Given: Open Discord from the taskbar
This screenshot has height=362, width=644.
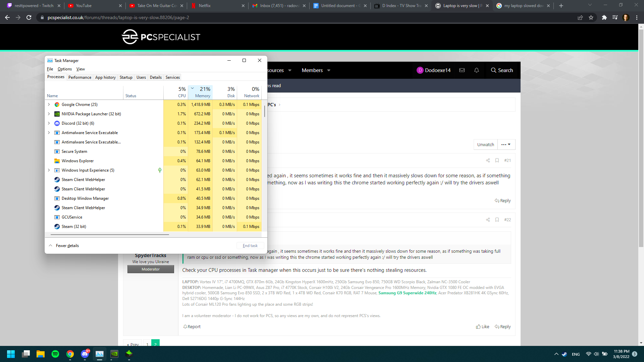Looking at the screenshot, I should point(85,354).
